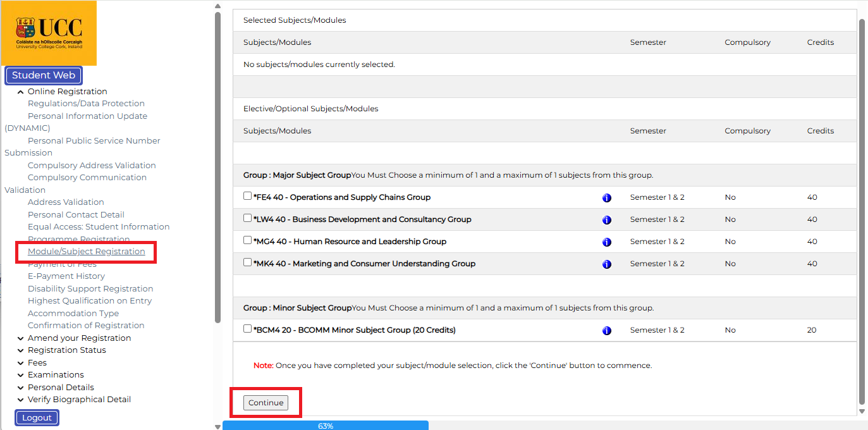Click 'Selected Subjects/Modules' heading
This screenshot has height=430, width=868.
point(295,20)
